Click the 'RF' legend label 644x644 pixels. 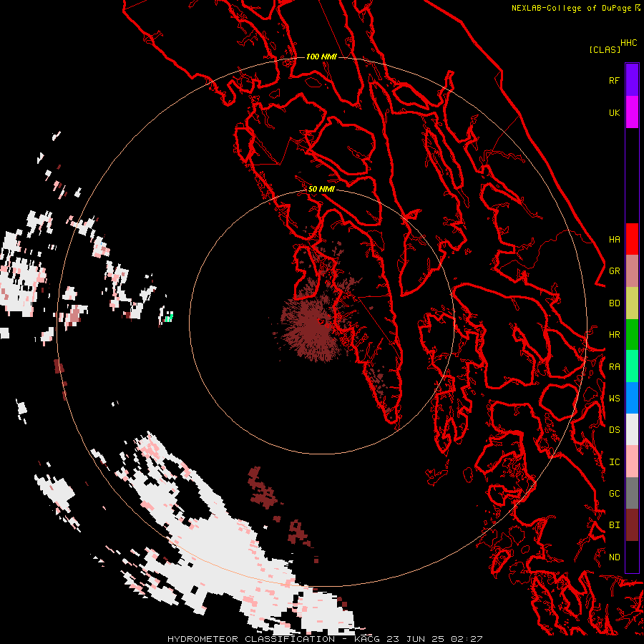[614, 80]
